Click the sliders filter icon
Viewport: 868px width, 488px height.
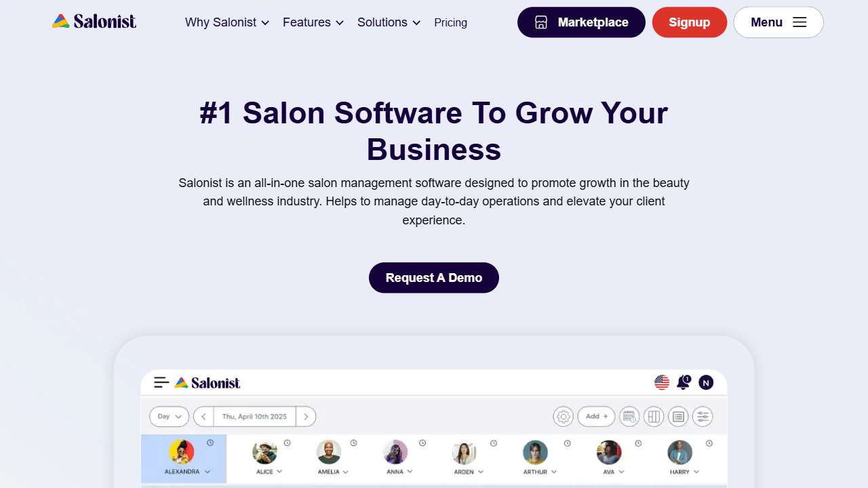point(703,417)
